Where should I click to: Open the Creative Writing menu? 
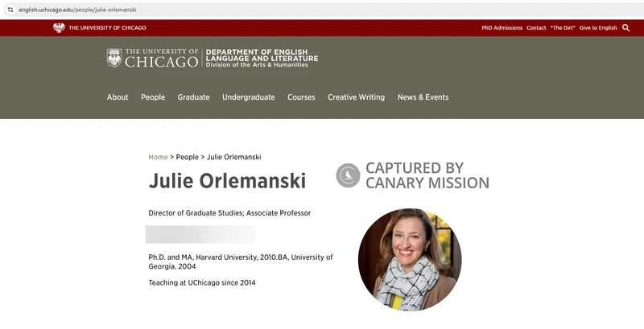click(356, 97)
